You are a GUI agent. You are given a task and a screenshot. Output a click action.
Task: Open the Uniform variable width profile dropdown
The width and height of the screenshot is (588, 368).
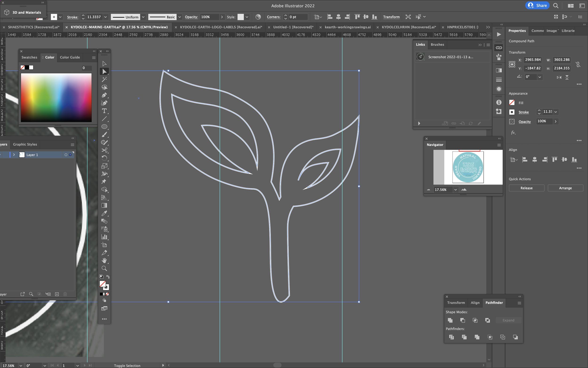[x=143, y=17]
